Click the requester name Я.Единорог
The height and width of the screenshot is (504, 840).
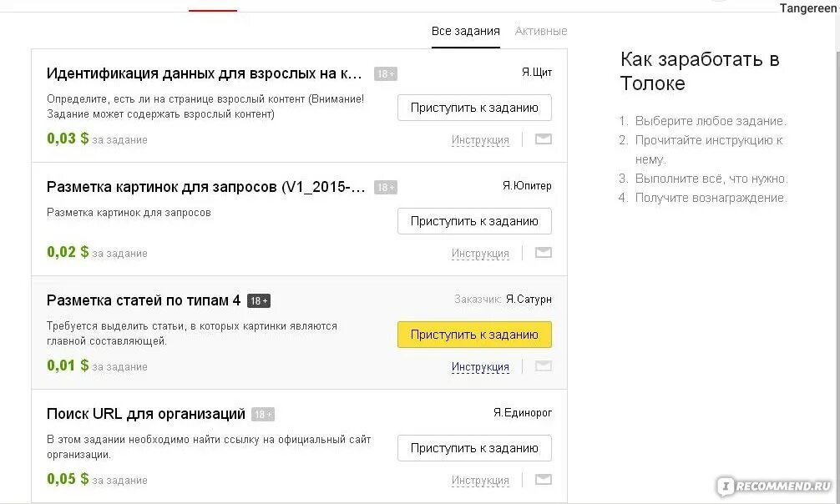coord(523,413)
